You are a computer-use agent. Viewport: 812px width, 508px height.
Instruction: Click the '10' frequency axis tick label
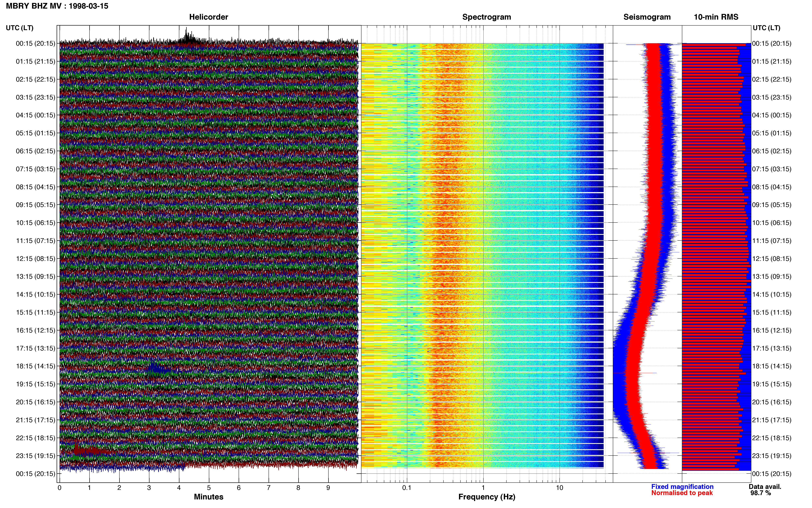tap(559, 488)
